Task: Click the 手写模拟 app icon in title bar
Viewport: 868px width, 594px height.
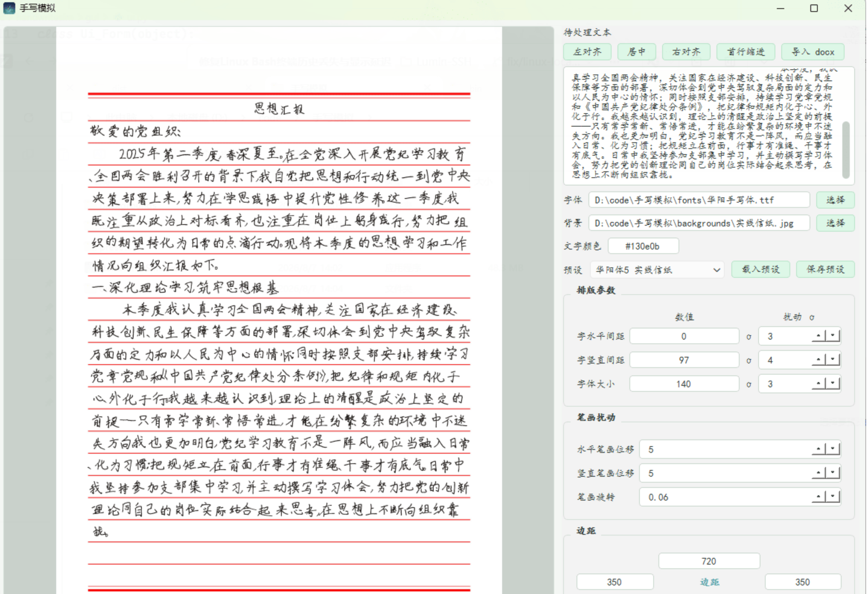Action: [9, 8]
